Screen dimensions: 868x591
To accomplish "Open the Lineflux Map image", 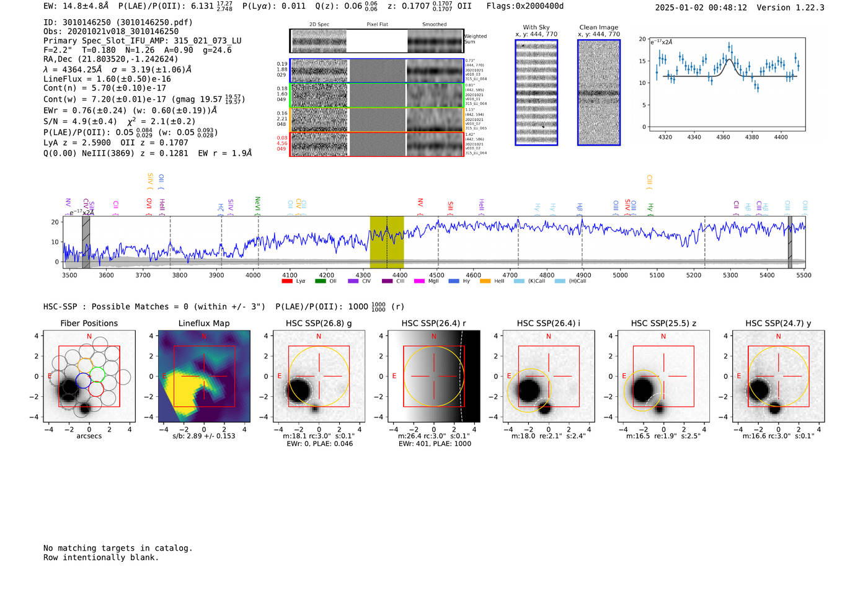I will tap(204, 376).
